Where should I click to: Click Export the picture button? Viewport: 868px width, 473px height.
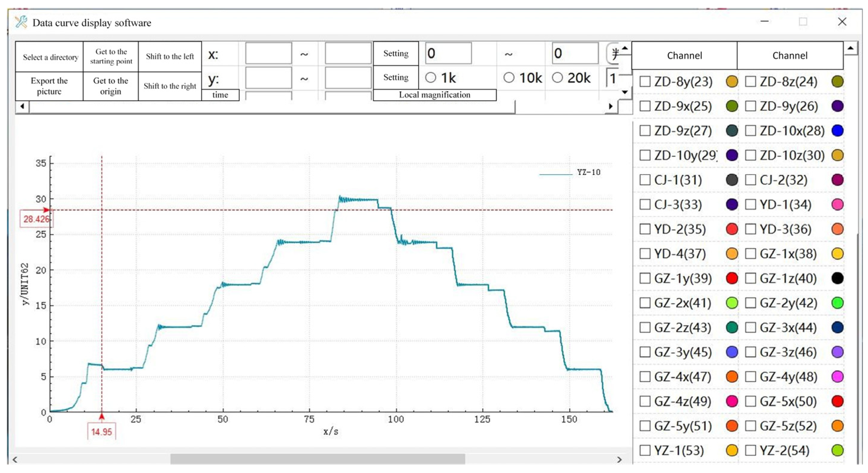click(x=49, y=86)
